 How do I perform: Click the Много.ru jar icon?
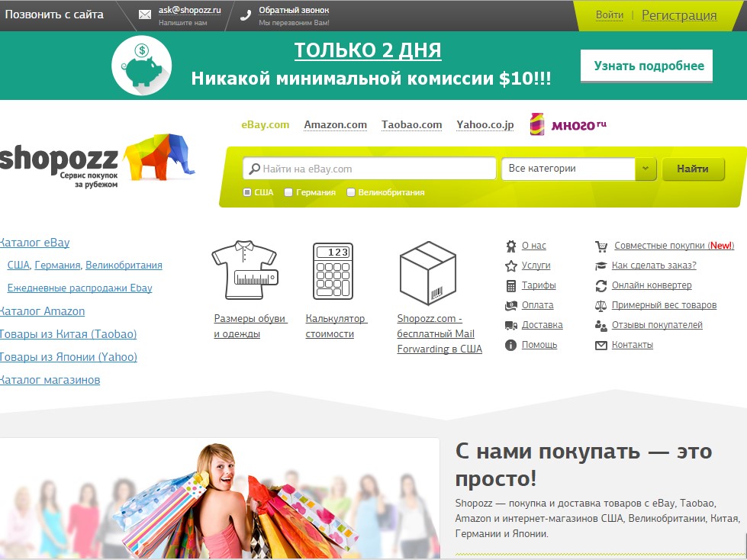tap(537, 124)
